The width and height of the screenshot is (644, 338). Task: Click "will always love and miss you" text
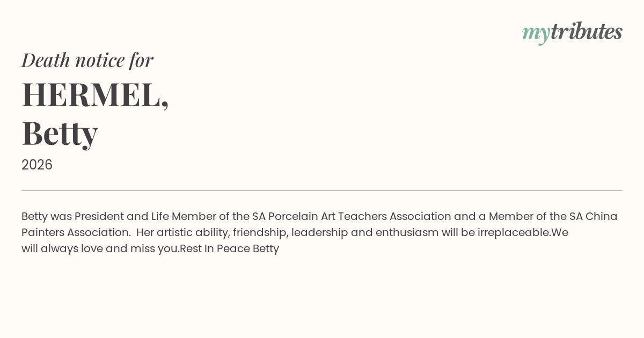[99, 249]
